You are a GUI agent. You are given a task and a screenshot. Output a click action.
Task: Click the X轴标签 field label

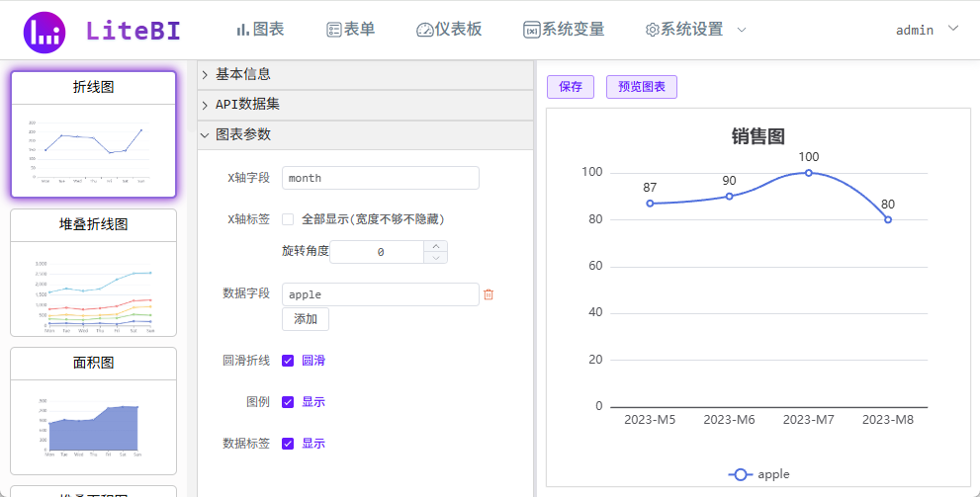click(x=249, y=219)
